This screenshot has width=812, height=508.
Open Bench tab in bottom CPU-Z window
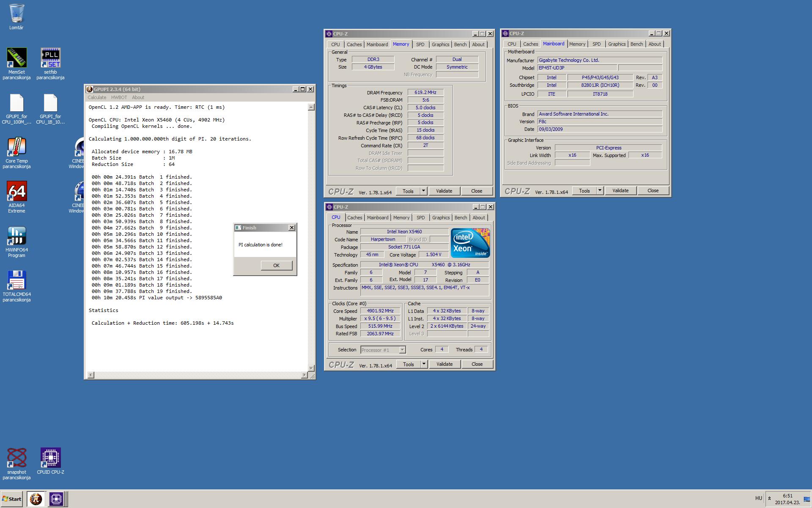pos(461,218)
